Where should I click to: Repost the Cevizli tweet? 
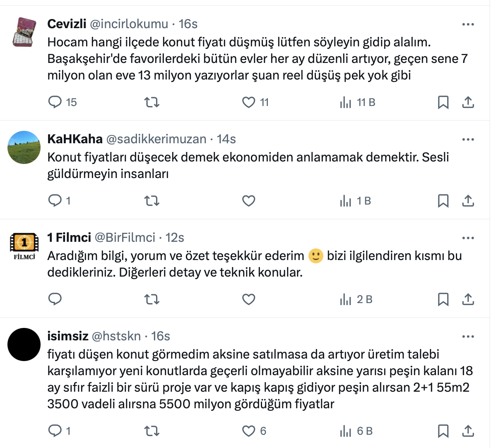(152, 102)
